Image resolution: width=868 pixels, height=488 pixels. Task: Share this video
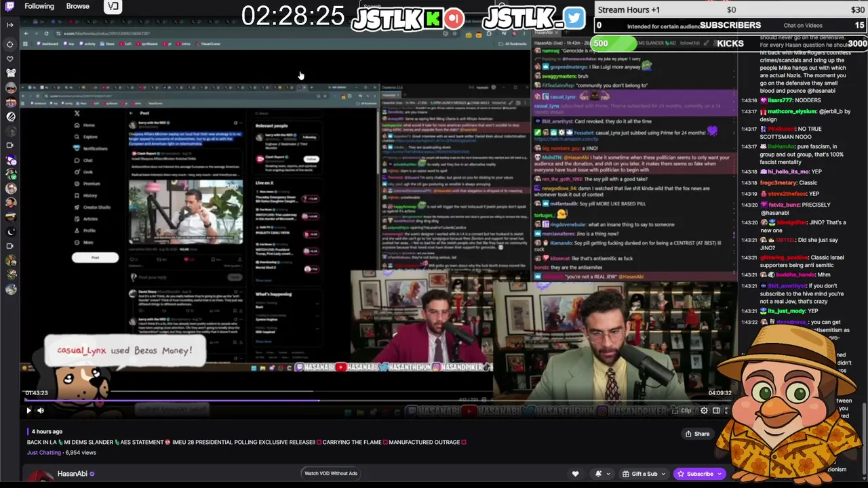(x=697, y=434)
